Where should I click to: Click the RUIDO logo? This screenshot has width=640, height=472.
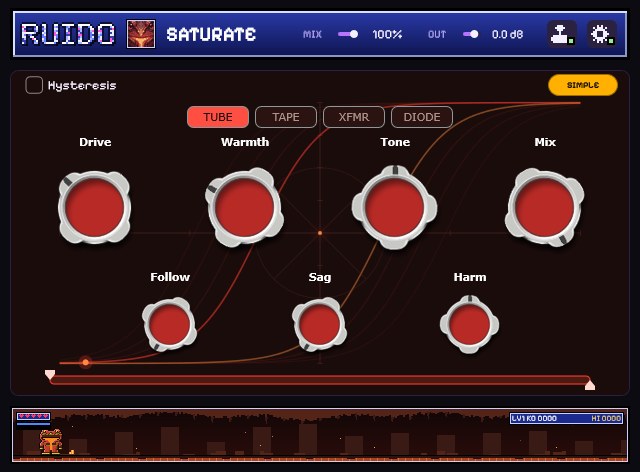point(68,34)
